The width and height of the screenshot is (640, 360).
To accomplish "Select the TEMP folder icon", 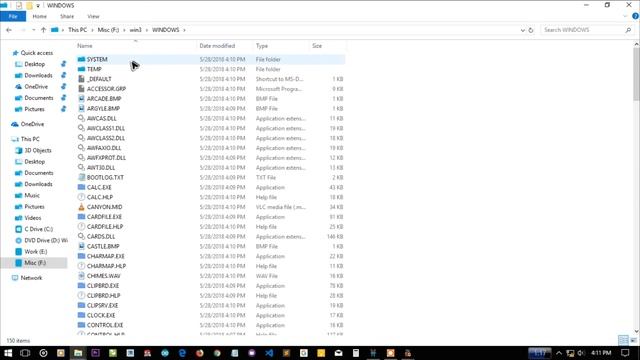I will 81,69.
